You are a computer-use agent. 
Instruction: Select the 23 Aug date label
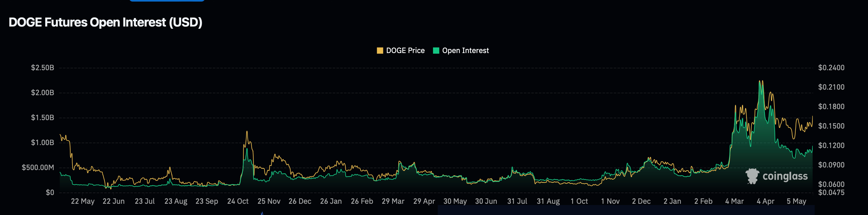(x=175, y=201)
